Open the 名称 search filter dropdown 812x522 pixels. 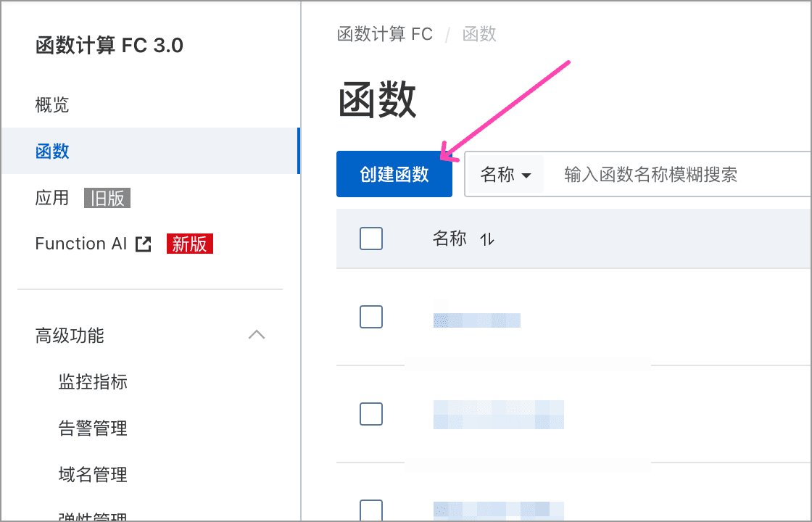505,175
